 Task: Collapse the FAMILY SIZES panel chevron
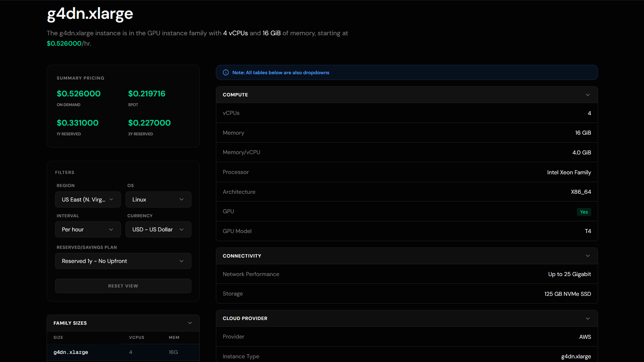[x=190, y=323]
